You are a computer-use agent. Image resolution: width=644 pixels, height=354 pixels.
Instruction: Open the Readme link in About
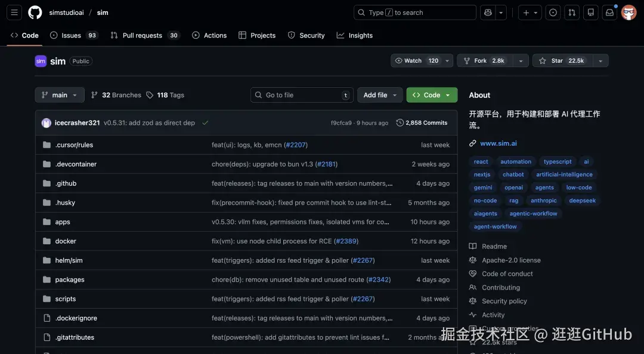click(494, 247)
